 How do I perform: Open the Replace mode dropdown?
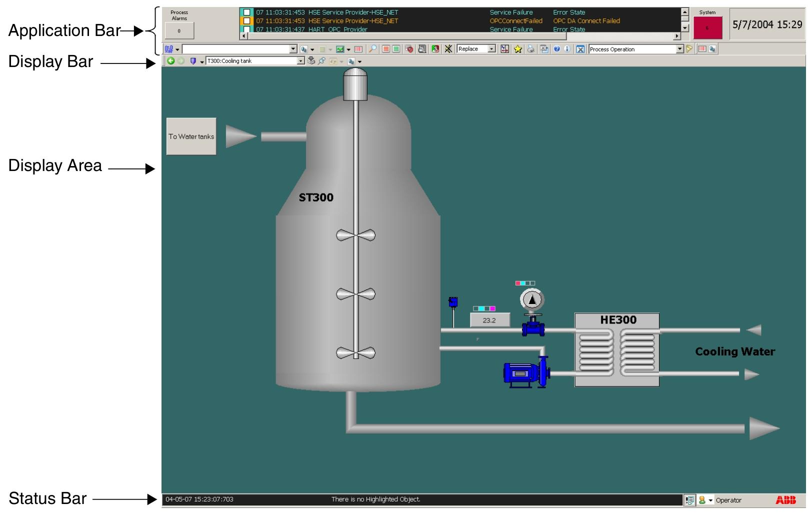(x=491, y=49)
